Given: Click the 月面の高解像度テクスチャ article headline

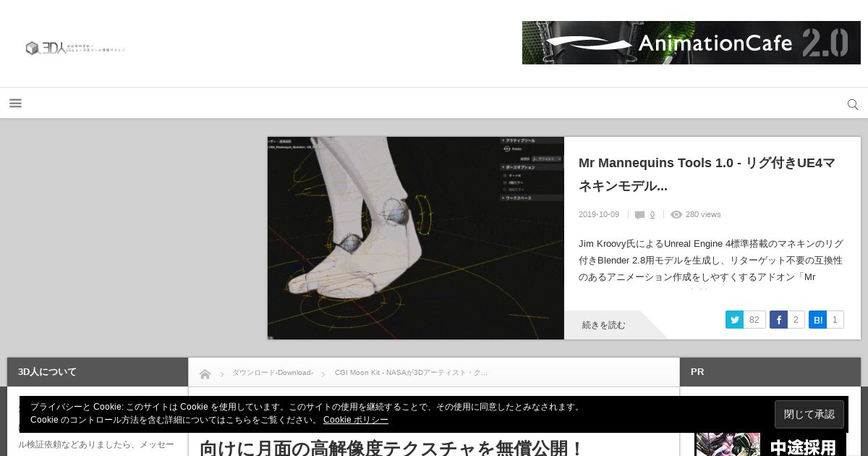Looking at the screenshot, I should click(x=391, y=448).
